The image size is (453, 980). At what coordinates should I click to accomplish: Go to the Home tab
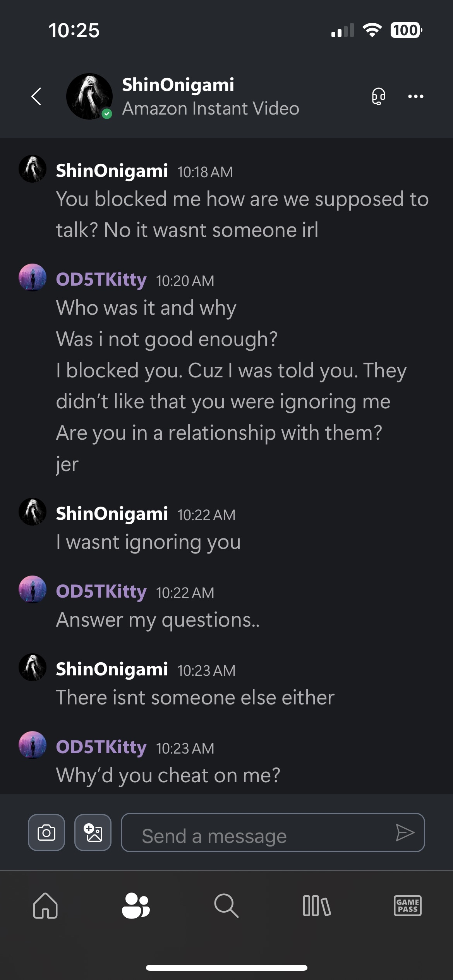tap(45, 906)
